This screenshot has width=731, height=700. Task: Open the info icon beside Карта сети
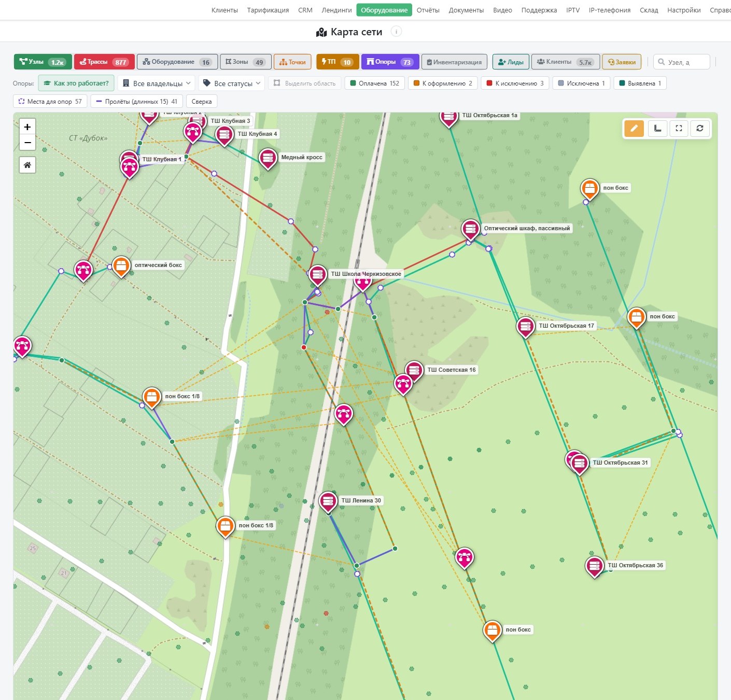click(396, 32)
